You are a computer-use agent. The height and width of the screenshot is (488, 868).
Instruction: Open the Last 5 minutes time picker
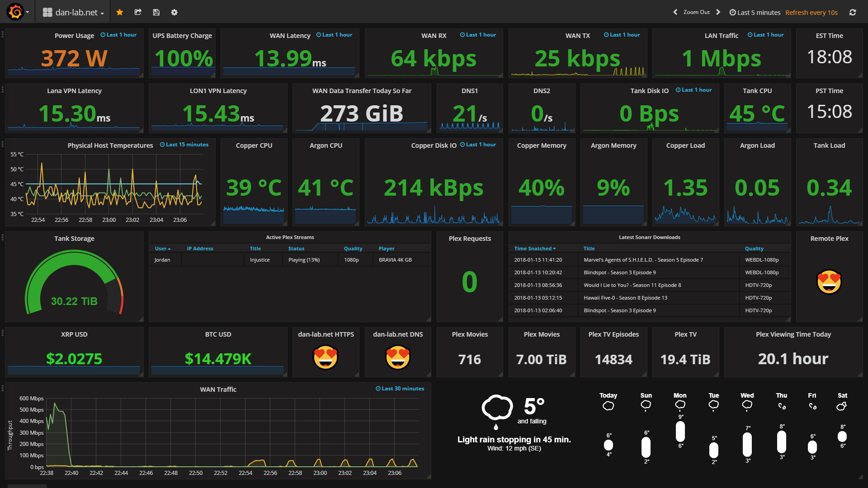(755, 13)
